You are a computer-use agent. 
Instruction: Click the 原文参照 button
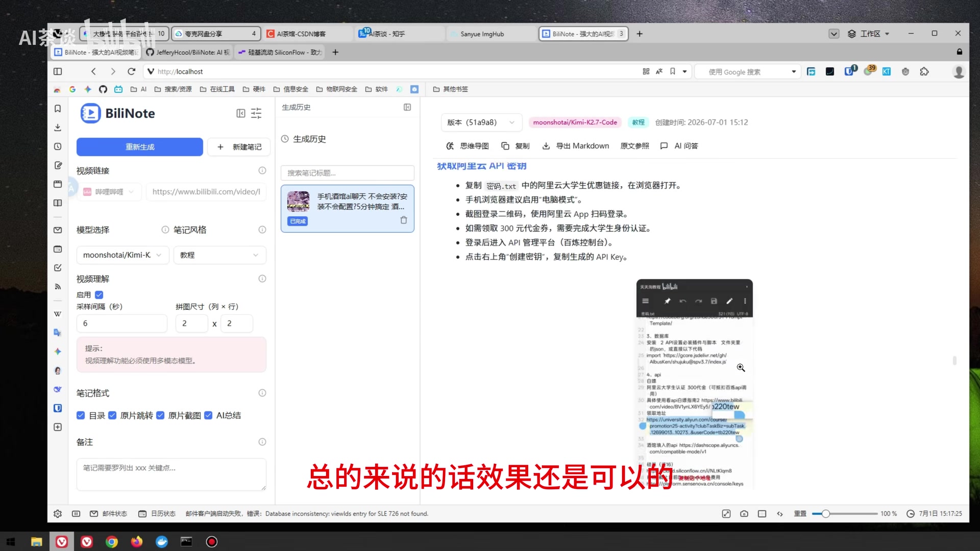point(634,146)
